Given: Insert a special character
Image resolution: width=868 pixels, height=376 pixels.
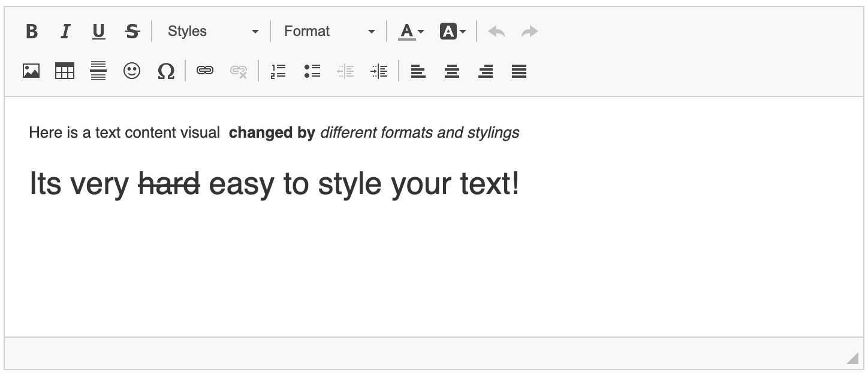Looking at the screenshot, I should (166, 71).
